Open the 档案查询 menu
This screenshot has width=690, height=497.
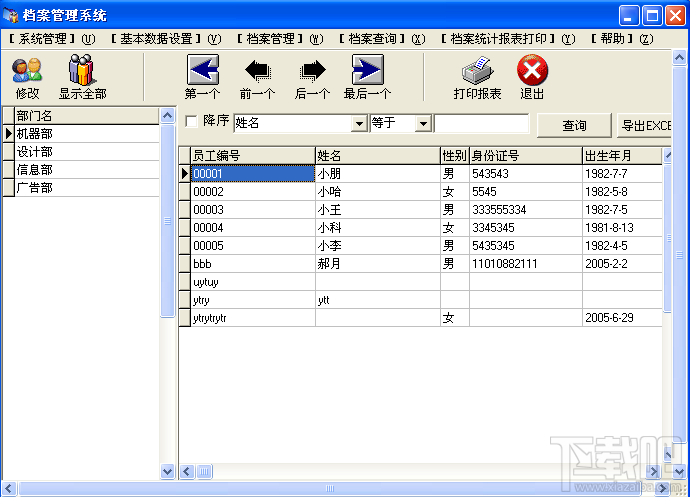pyautogui.click(x=382, y=39)
